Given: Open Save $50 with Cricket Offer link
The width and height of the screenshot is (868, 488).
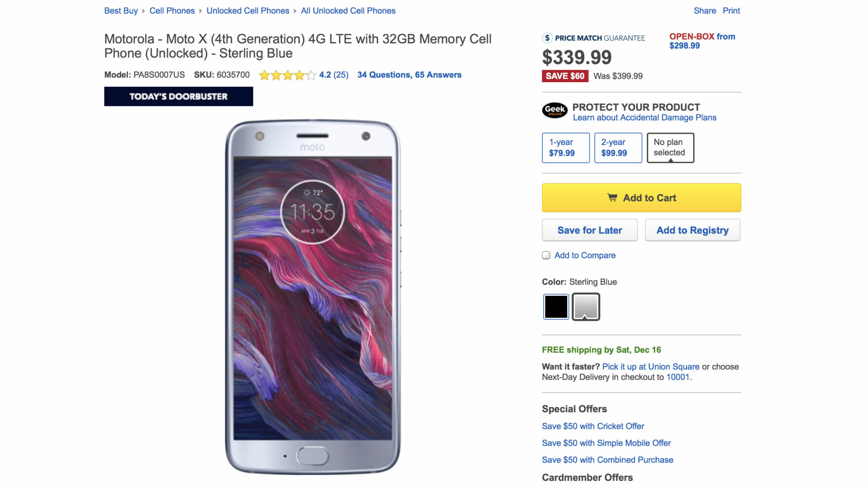Looking at the screenshot, I should [593, 426].
